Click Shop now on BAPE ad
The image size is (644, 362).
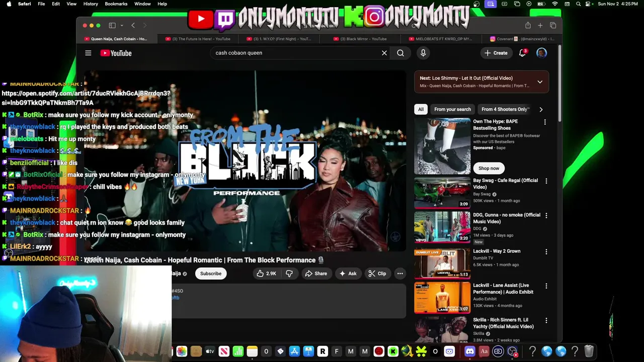489,168
